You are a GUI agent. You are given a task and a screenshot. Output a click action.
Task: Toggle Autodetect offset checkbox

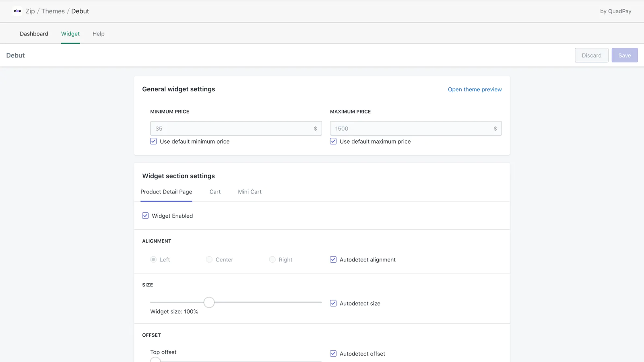point(333,354)
